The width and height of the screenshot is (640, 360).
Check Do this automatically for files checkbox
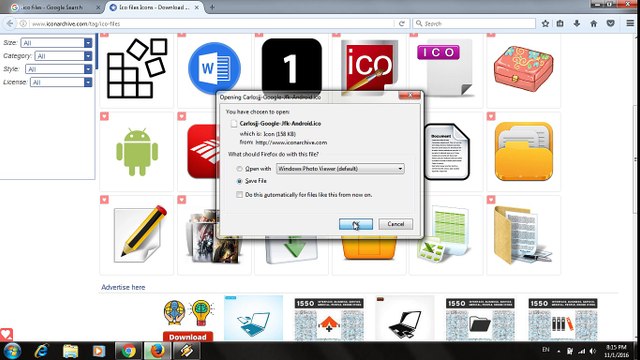240,195
